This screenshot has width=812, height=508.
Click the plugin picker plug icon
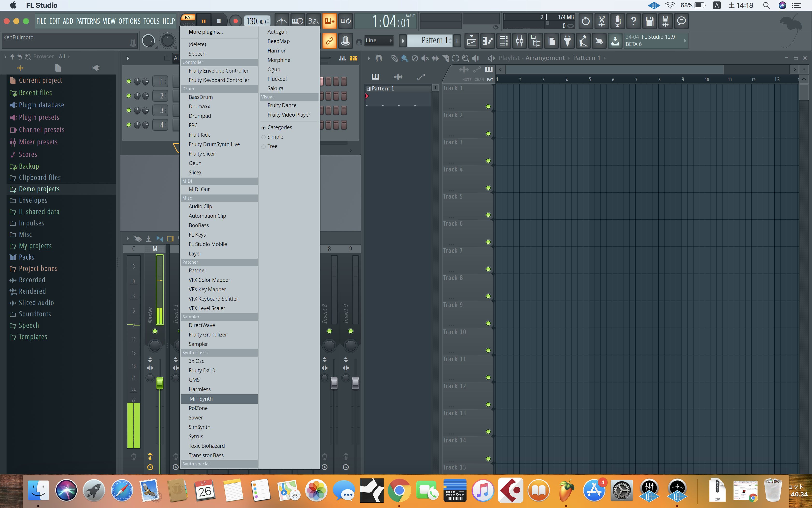pyautogui.click(x=567, y=41)
